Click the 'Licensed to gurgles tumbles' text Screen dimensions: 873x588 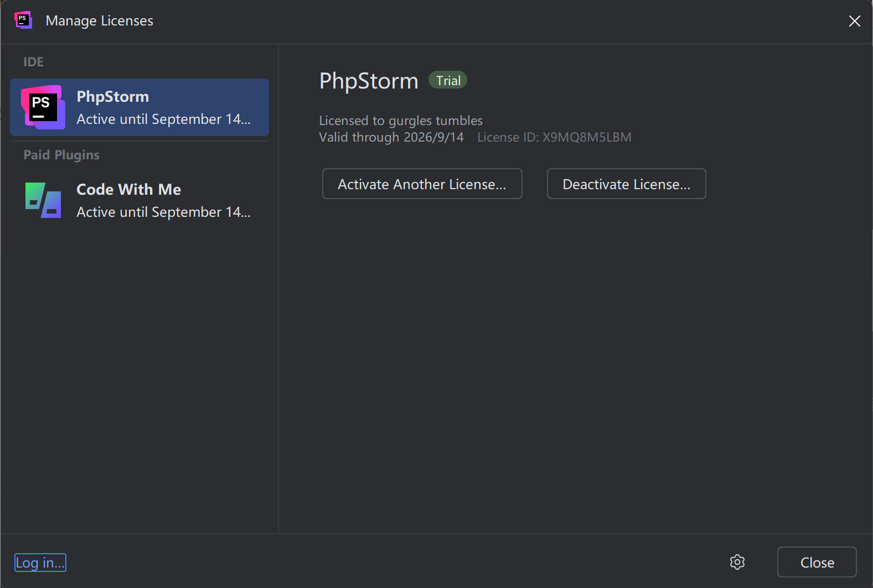401,121
